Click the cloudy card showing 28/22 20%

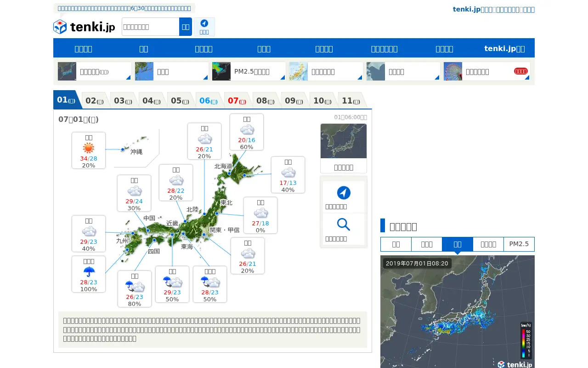click(176, 183)
